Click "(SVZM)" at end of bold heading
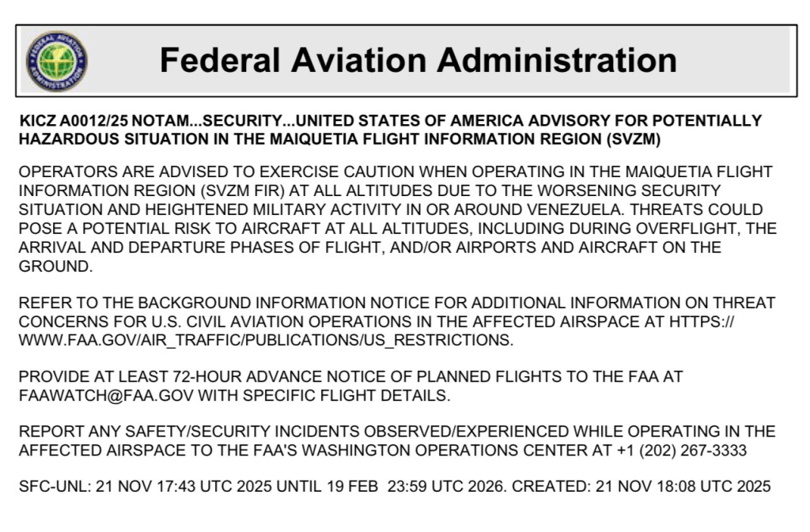Viewport: 810px width, 532px height. pos(632,139)
